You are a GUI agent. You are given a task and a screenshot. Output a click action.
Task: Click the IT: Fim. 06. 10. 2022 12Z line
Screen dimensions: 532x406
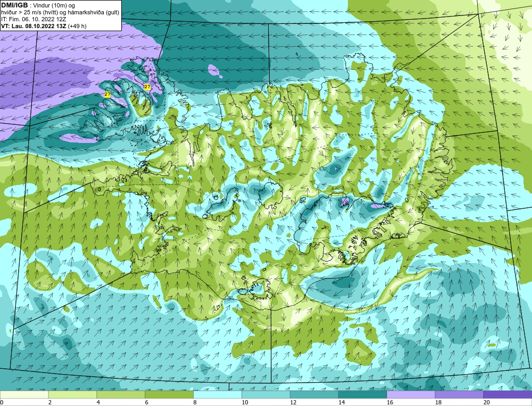pos(34,19)
